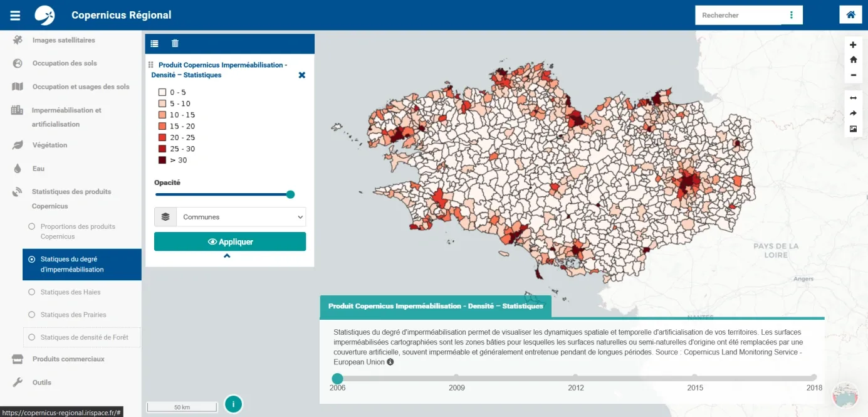Select Statiques des Haies option
This screenshot has height=417, width=868.
pyautogui.click(x=32, y=292)
